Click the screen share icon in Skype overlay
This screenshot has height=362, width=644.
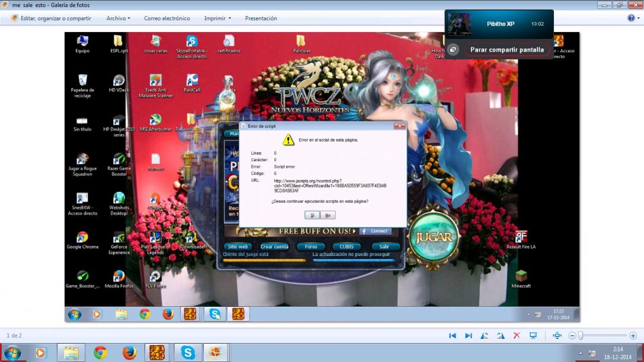(x=453, y=50)
